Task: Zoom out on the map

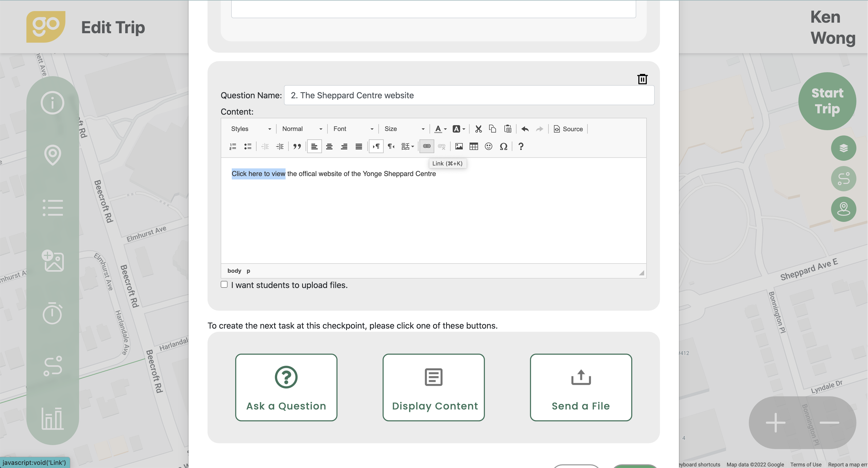Action: coord(829,423)
